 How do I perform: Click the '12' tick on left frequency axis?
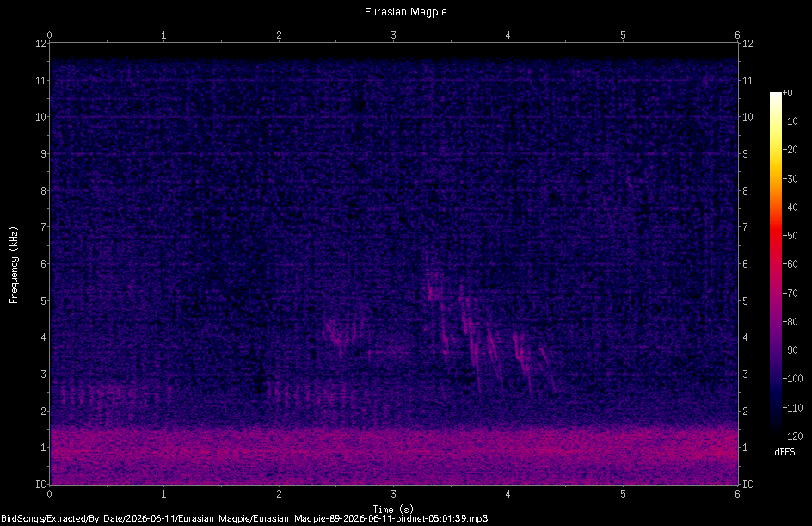40,44
